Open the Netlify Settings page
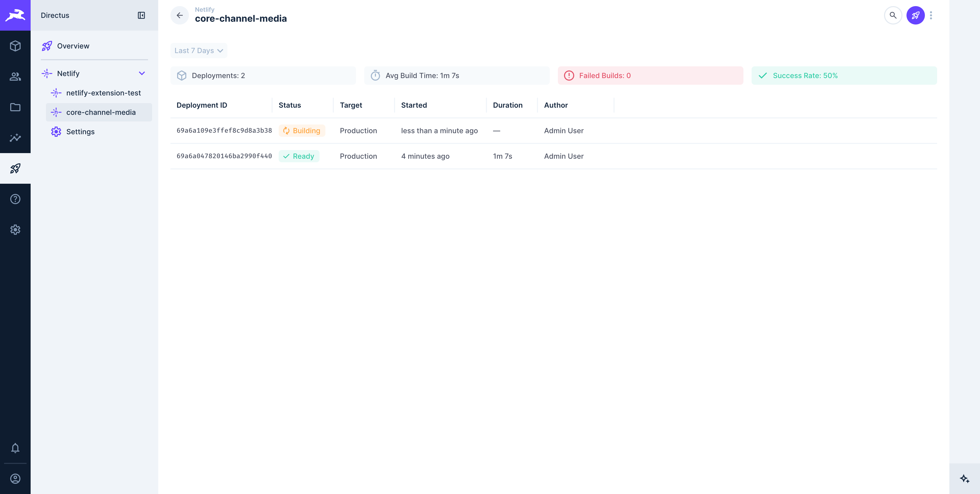 click(80, 132)
